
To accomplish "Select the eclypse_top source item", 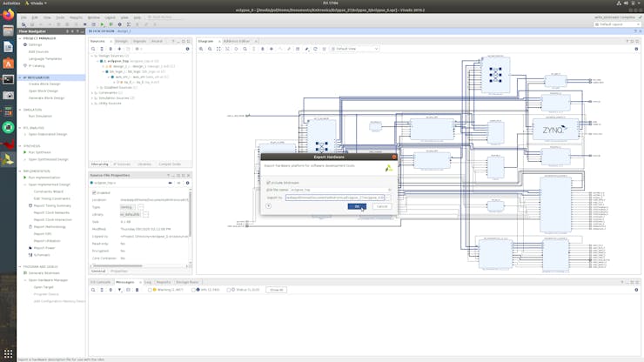I will point(117,61).
